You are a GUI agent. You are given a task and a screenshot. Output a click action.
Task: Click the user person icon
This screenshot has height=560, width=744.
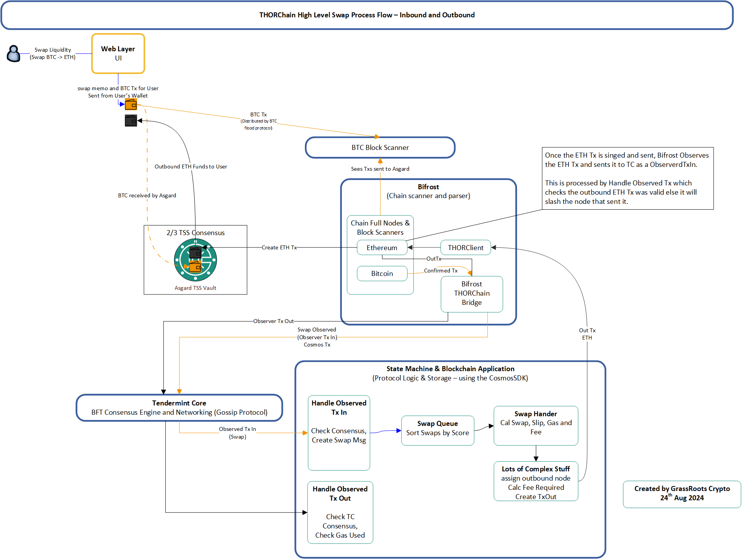coord(13,54)
